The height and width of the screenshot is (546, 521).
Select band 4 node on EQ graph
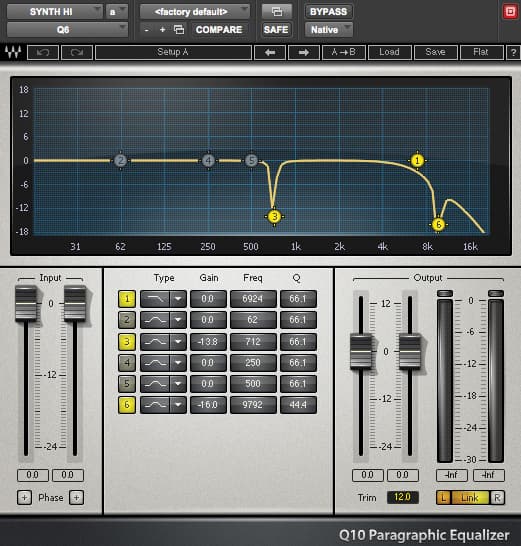[208, 161]
